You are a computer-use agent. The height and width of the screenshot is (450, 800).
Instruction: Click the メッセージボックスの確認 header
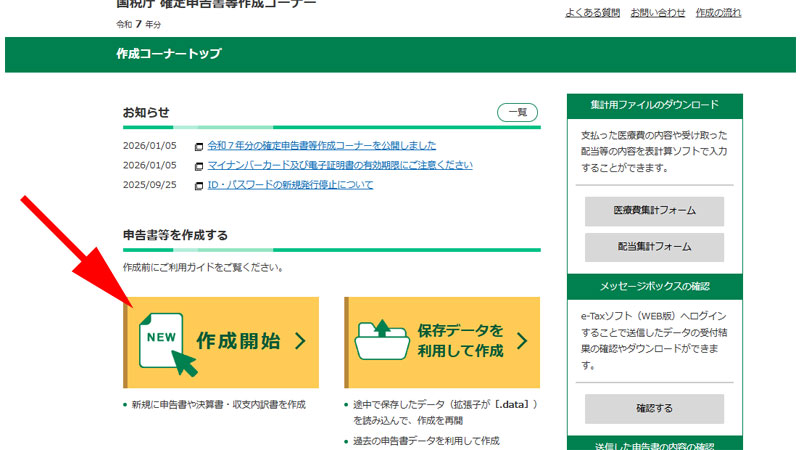coord(655,286)
